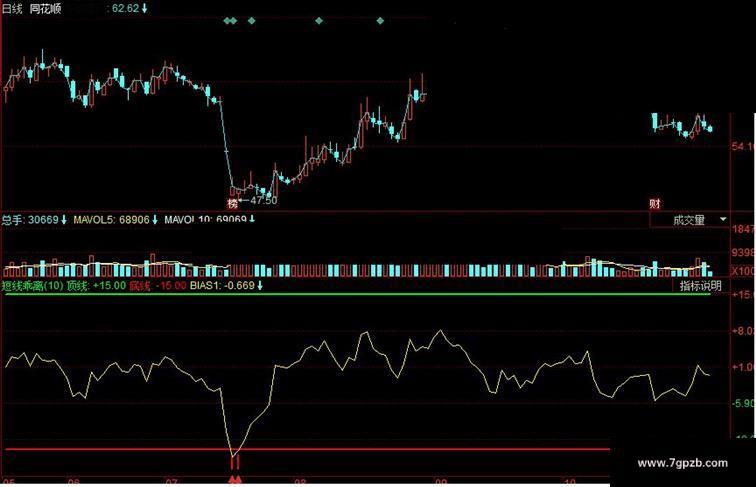Image resolution: width=756 pixels, height=487 pixels.
Task: Click the BIAS1: -0.669 readout
Action: pos(226,285)
